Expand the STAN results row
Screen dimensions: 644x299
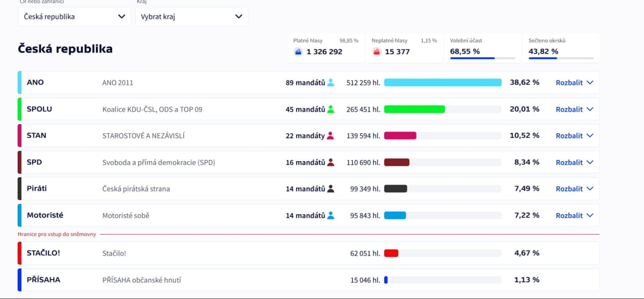[x=574, y=136]
